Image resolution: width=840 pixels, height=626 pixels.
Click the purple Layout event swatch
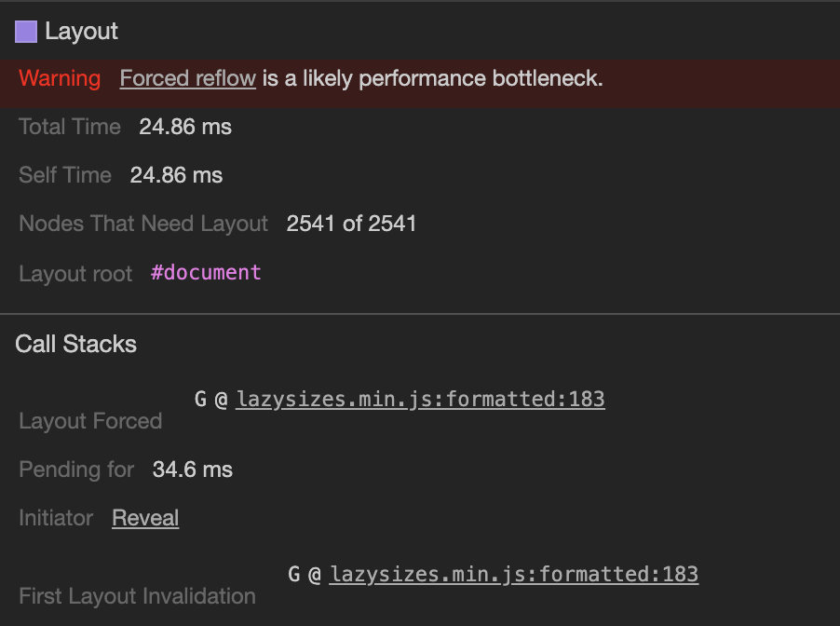(x=24, y=31)
